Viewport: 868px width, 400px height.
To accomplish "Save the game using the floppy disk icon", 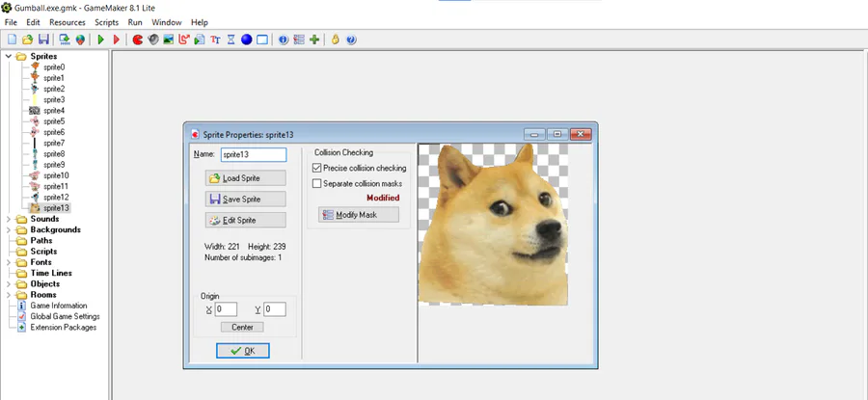I will click(43, 40).
